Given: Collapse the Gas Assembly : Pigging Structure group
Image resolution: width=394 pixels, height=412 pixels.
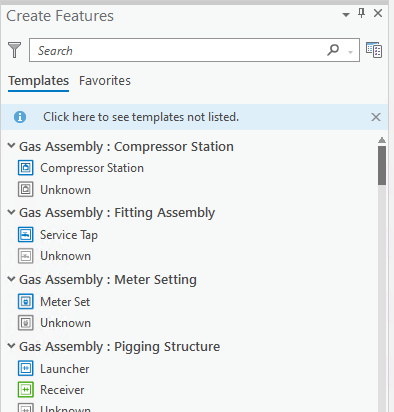Looking at the screenshot, I should pyautogui.click(x=11, y=346).
